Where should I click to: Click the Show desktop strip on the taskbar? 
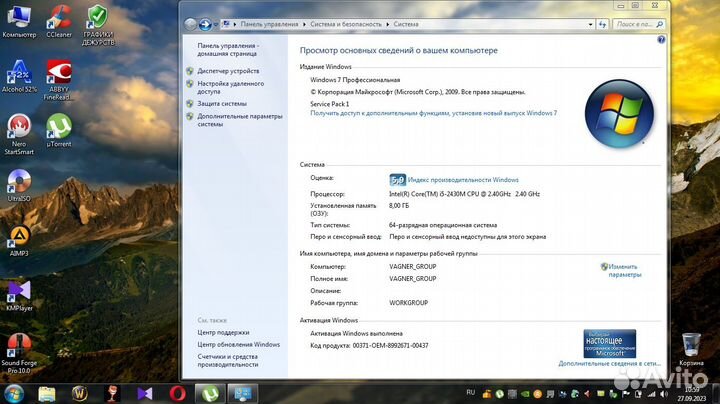pyautogui.click(x=714, y=394)
